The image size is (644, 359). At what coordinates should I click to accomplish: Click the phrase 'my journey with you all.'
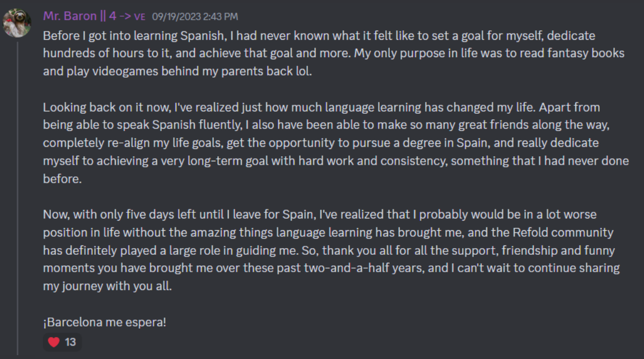pyautogui.click(x=107, y=286)
